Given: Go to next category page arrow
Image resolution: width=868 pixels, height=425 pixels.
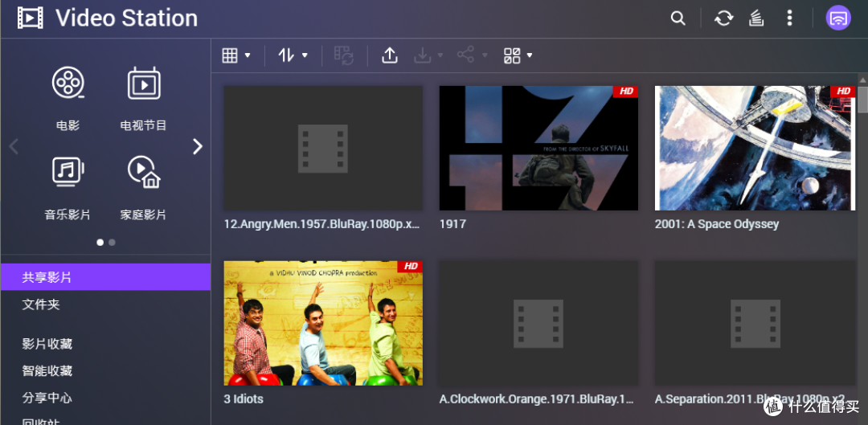Looking at the screenshot, I should click(197, 146).
